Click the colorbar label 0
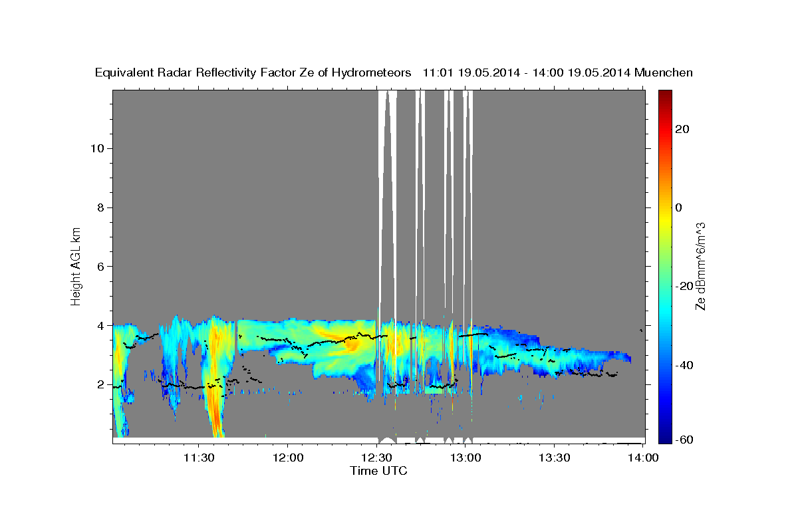The image size is (798, 532). coord(678,207)
